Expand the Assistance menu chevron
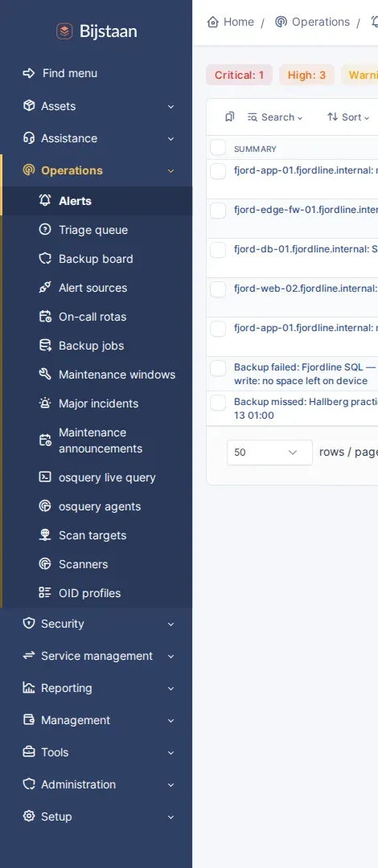 [171, 138]
